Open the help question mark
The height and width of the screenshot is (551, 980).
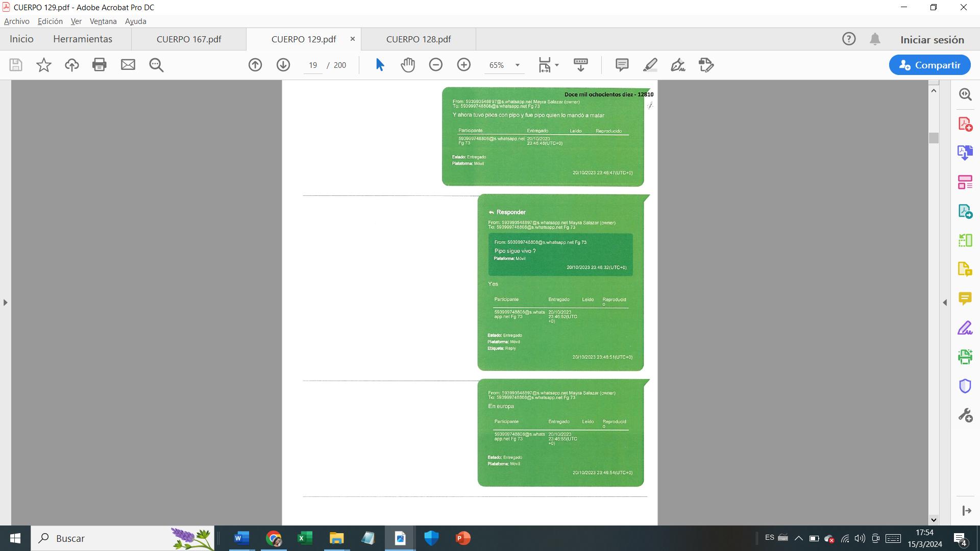tap(849, 39)
